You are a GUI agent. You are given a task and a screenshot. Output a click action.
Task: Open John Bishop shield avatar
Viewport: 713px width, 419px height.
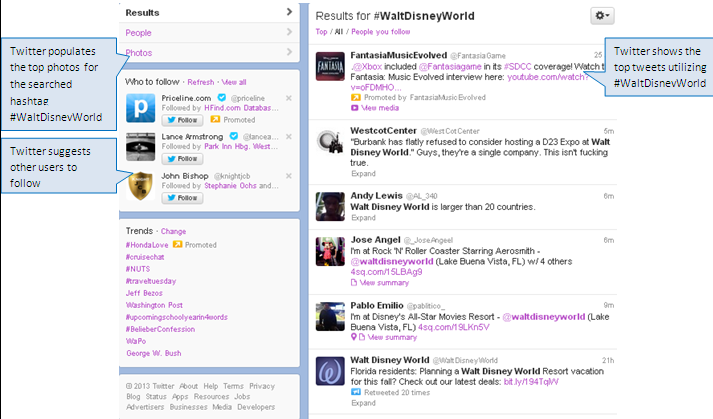pos(141,186)
